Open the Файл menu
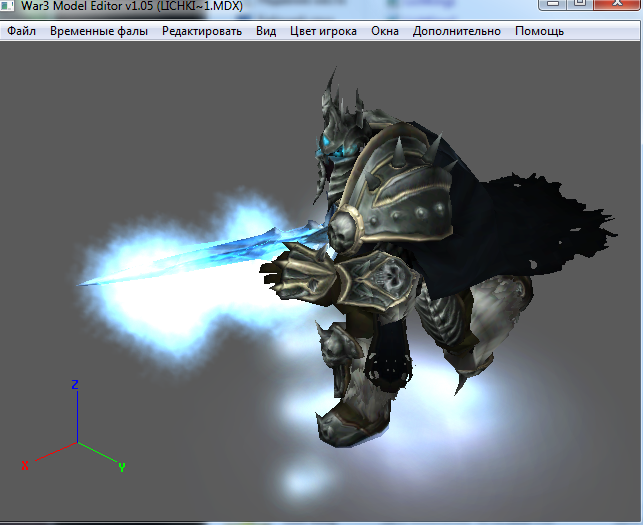Screen dimensions: 643x525 (x=22, y=31)
